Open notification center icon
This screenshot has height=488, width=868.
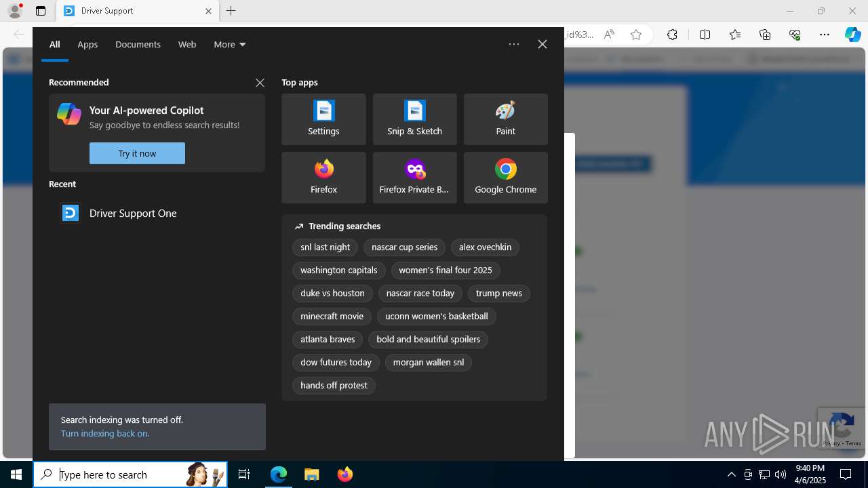click(846, 474)
